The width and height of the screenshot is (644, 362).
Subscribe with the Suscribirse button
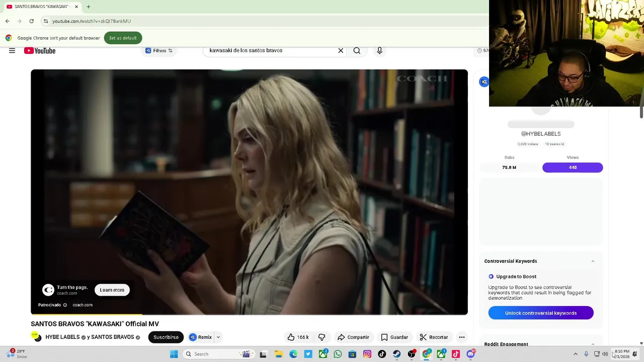166,337
